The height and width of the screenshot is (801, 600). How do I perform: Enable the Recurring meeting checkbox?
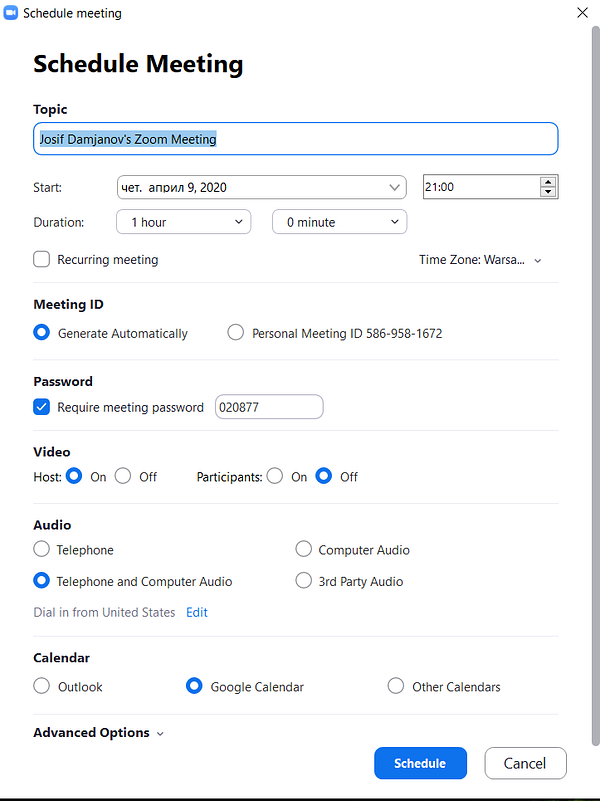click(41, 260)
